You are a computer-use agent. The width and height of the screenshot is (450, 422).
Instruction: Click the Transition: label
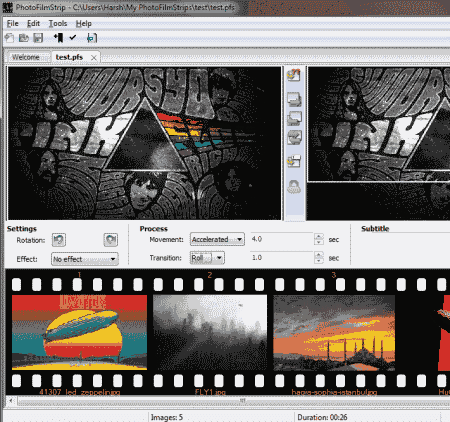(165, 258)
